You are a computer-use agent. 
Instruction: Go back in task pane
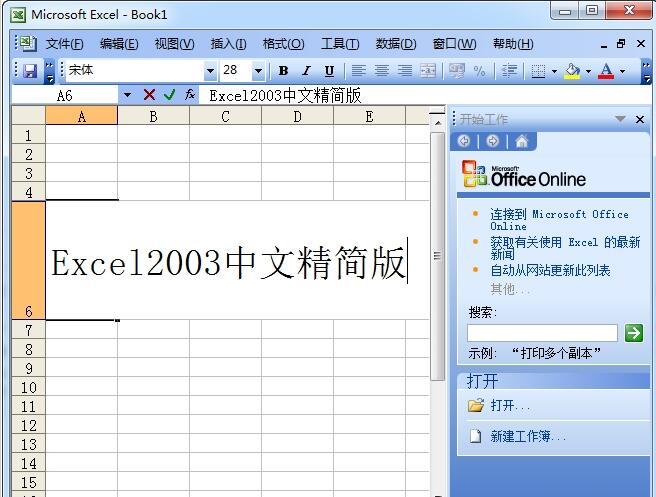(464, 141)
